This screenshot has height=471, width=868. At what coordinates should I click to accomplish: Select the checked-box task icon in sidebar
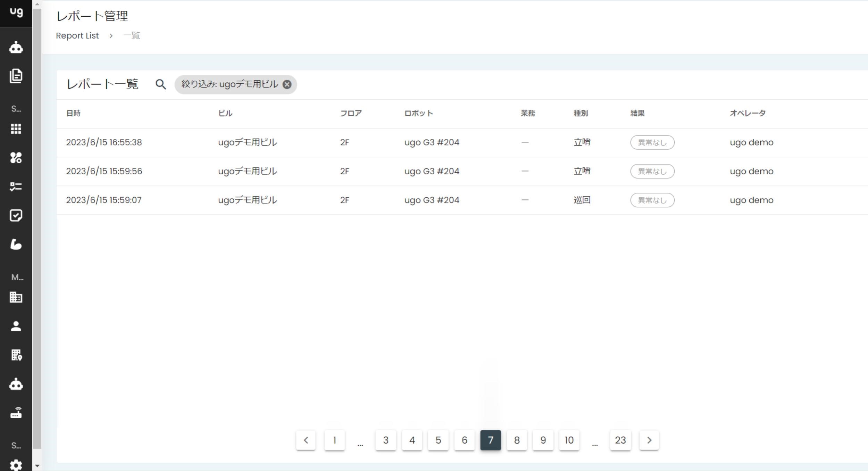(x=16, y=215)
